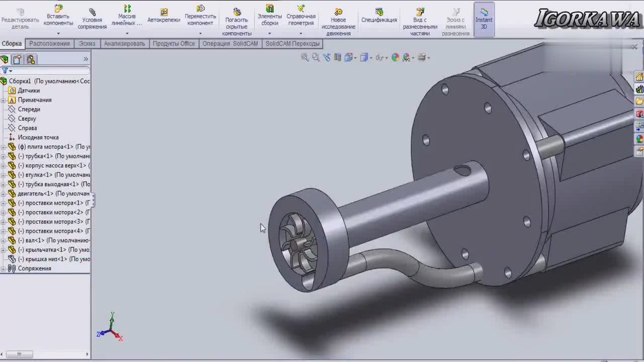Switch to the Сборка tab
The image size is (644, 362).
click(x=12, y=44)
